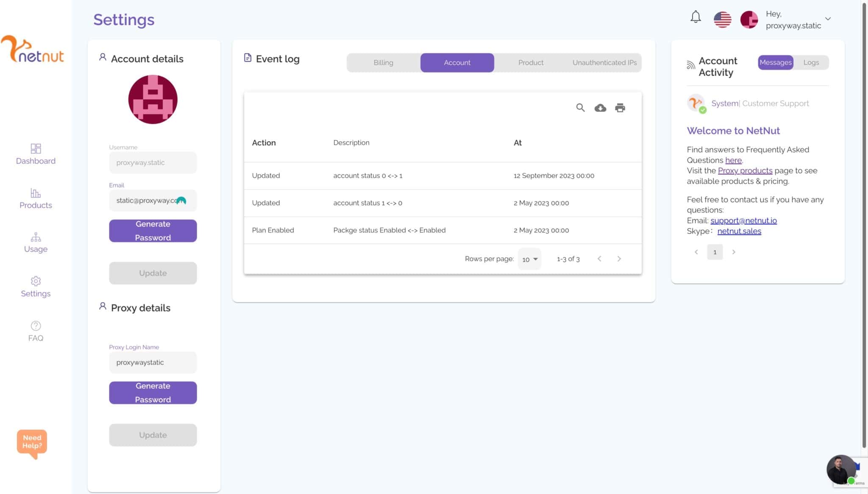Switch Account Activity to Logs
The width and height of the screenshot is (868, 494).
pyautogui.click(x=811, y=62)
